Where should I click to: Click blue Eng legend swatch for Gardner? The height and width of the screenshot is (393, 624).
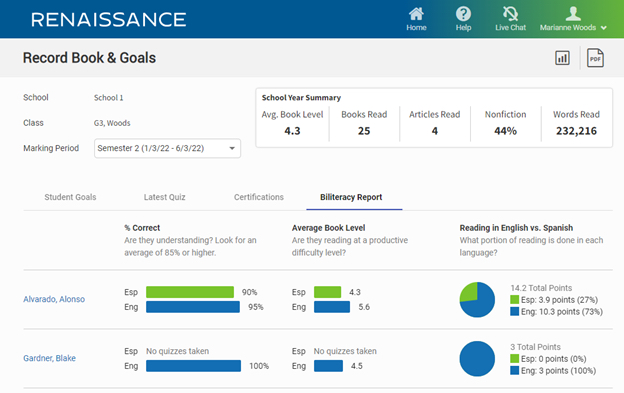pyautogui.click(x=515, y=370)
